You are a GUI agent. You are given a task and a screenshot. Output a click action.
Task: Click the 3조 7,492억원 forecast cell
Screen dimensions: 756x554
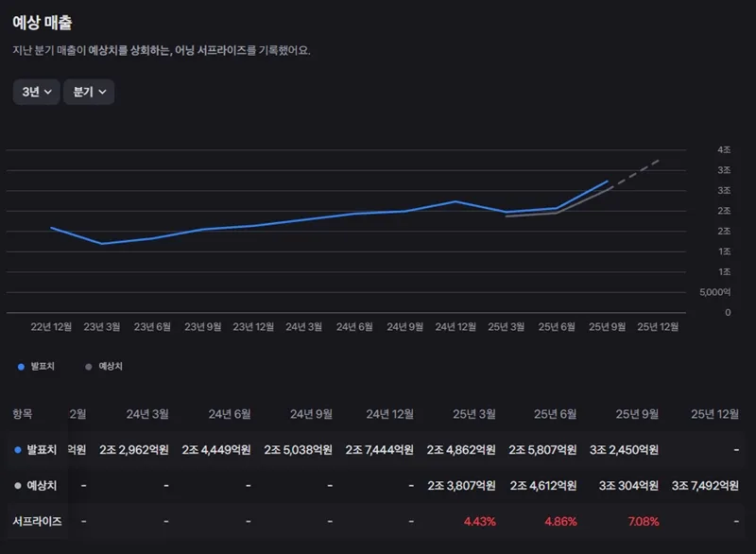point(705,485)
